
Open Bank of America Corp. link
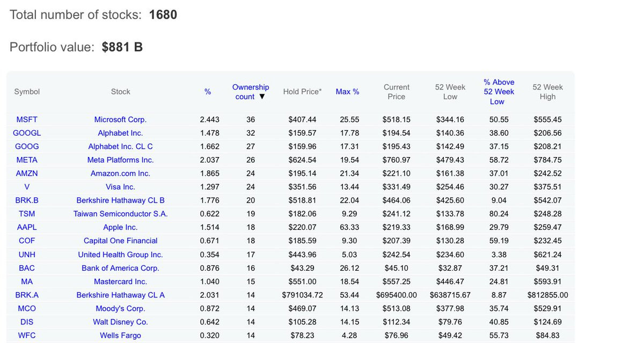[x=120, y=268]
